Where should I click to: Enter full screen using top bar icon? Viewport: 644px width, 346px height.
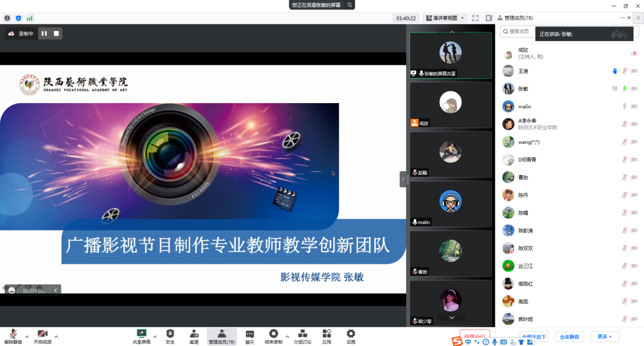(x=476, y=18)
